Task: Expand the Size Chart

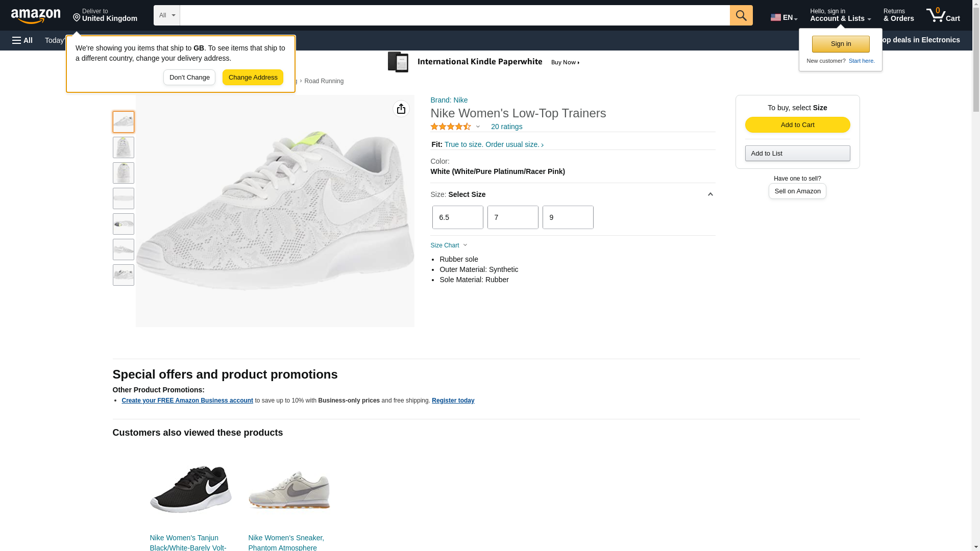Action: 449,245
